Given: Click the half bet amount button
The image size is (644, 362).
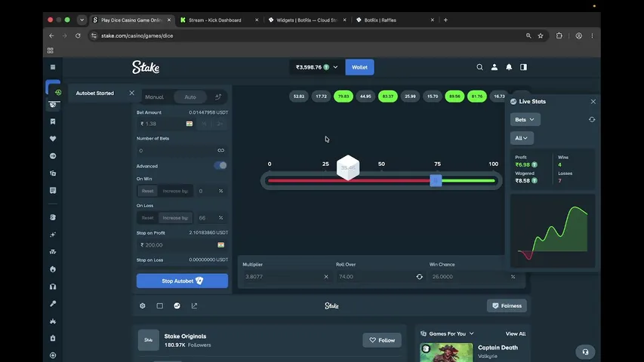Looking at the screenshot, I should [204, 124].
